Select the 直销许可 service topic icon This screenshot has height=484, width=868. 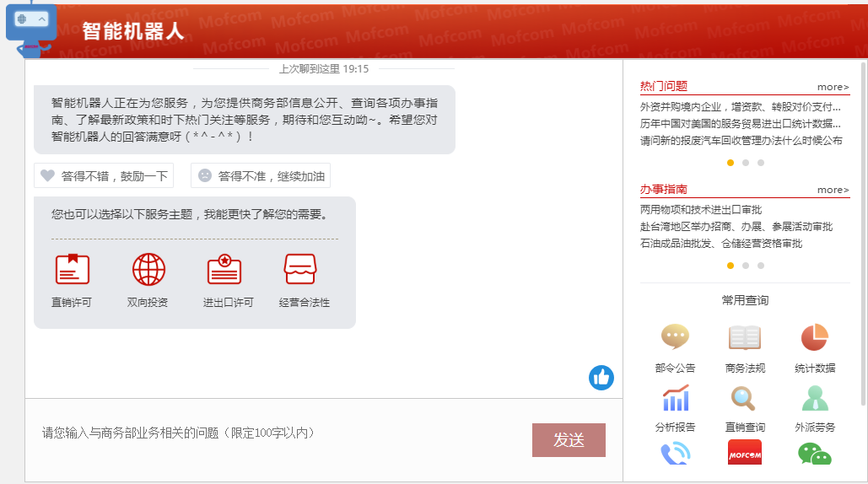pyautogui.click(x=72, y=270)
